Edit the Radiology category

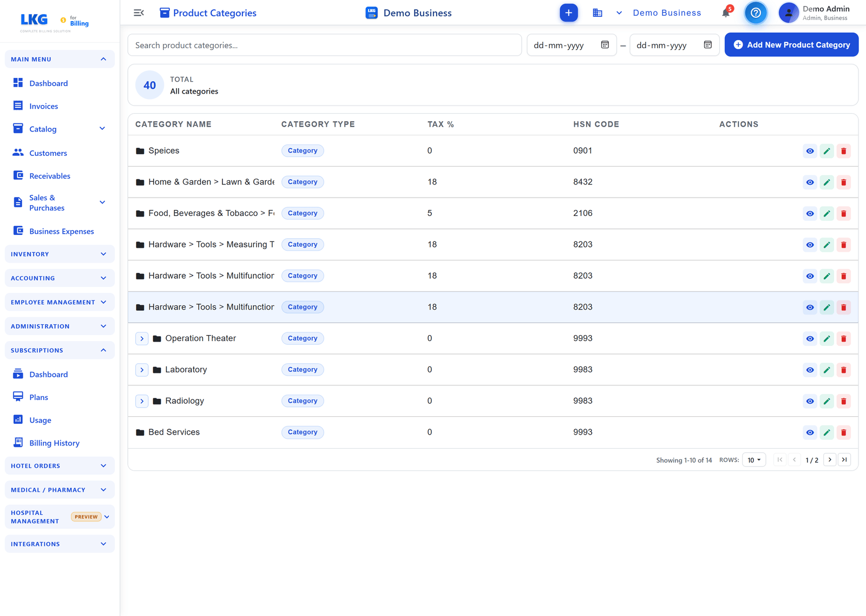coord(826,401)
